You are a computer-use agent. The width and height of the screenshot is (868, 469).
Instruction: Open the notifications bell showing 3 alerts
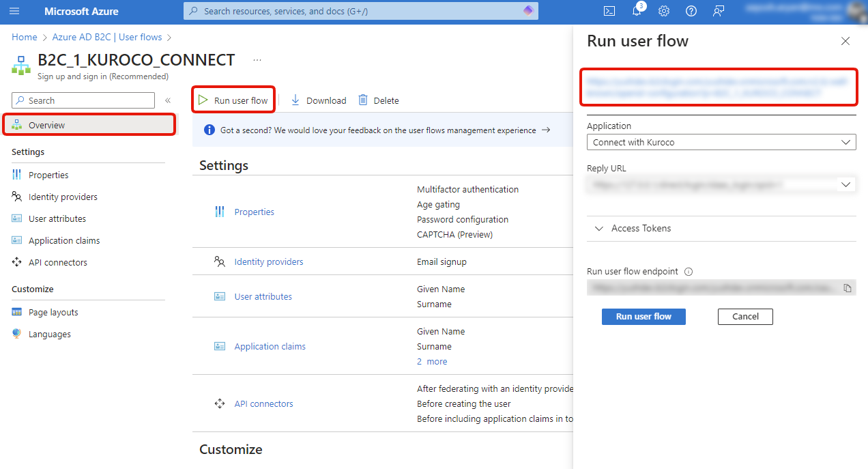tap(636, 11)
